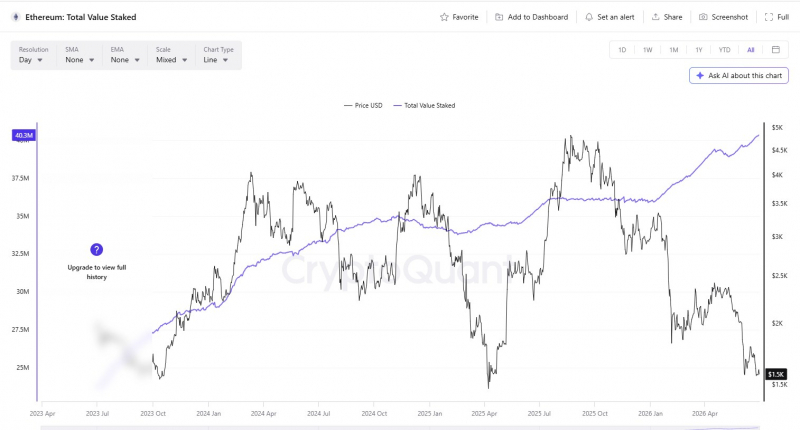Click the 2025 Jul axis label
Viewport: 800px width, 430px height.
[539, 414]
